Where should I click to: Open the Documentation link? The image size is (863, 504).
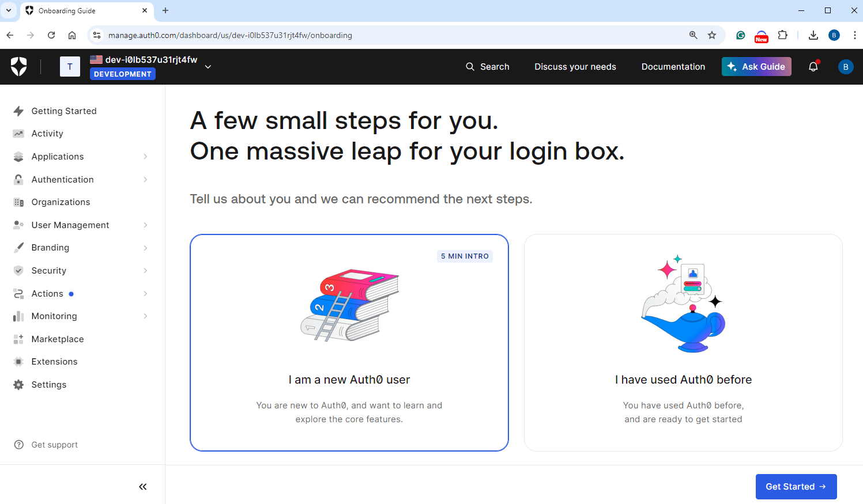point(673,67)
